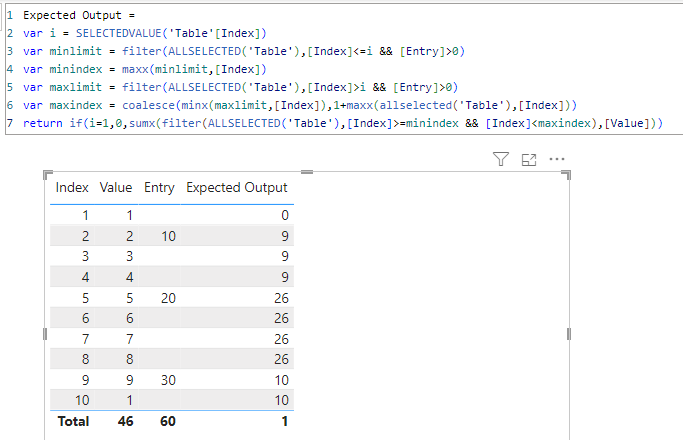Open the visual's more options ellipsis
Screen dimensions: 683x440
[x=557, y=159]
